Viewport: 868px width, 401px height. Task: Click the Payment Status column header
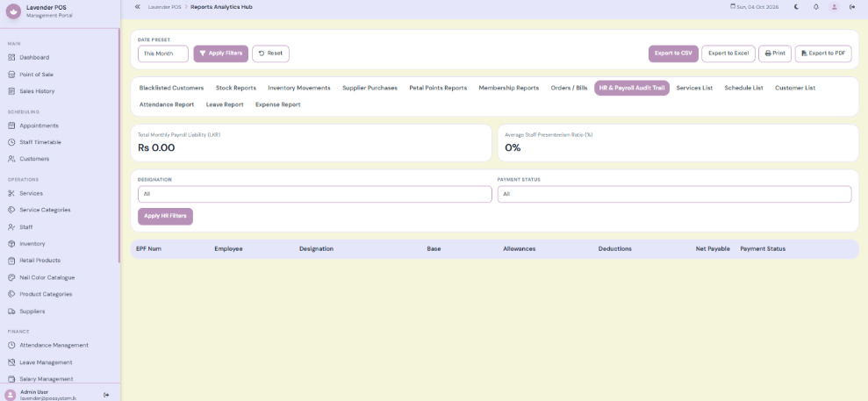[763, 249]
